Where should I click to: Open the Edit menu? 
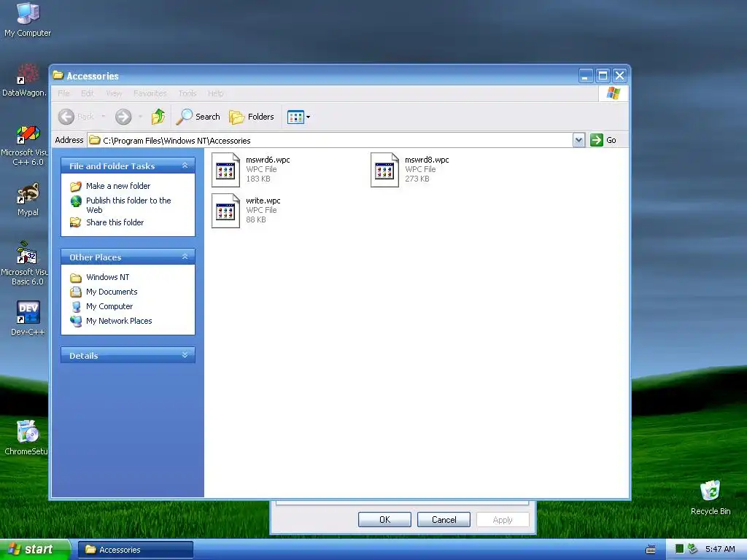point(88,93)
